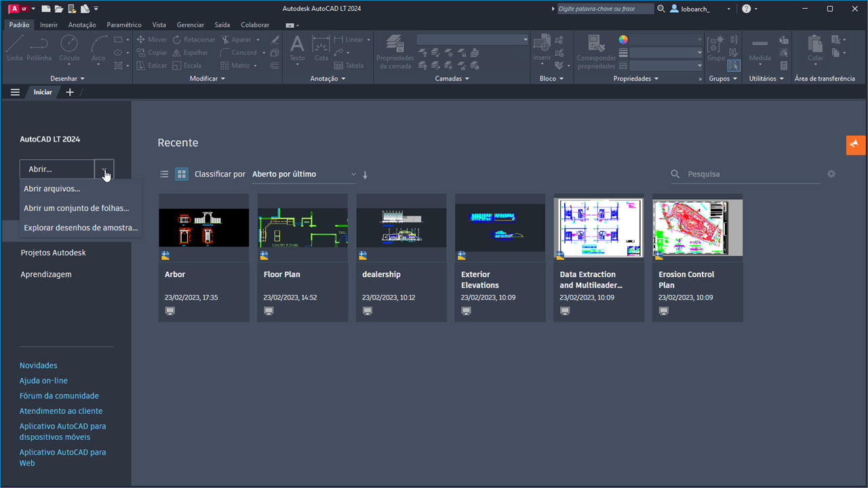Screen dimensions: 868x488
Task: Select the Polilinha tool
Action: pos(39,49)
